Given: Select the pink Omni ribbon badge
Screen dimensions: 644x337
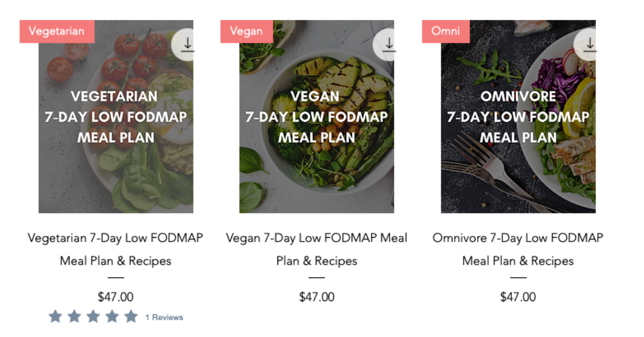Looking at the screenshot, I should [x=446, y=31].
